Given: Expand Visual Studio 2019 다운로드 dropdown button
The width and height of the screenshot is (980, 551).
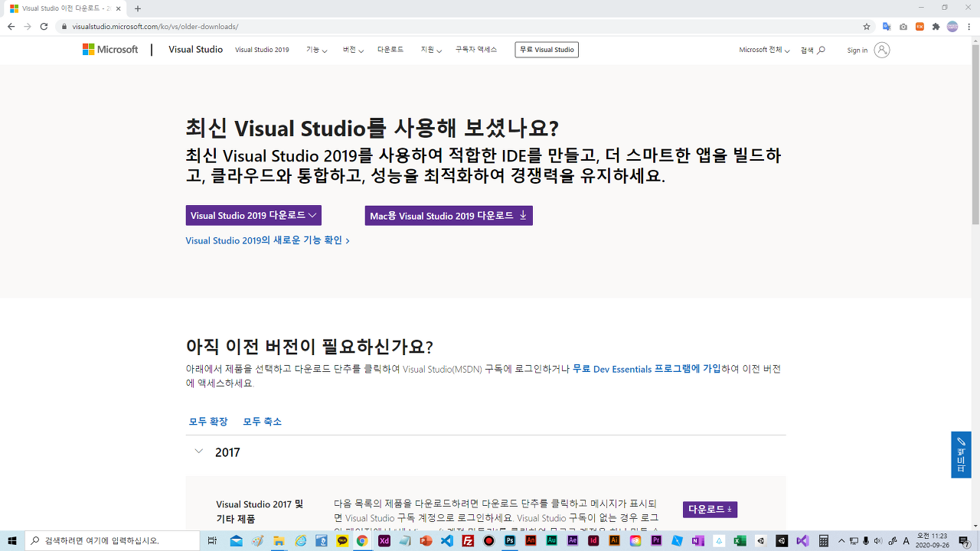Looking at the screenshot, I should click(253, 215).
